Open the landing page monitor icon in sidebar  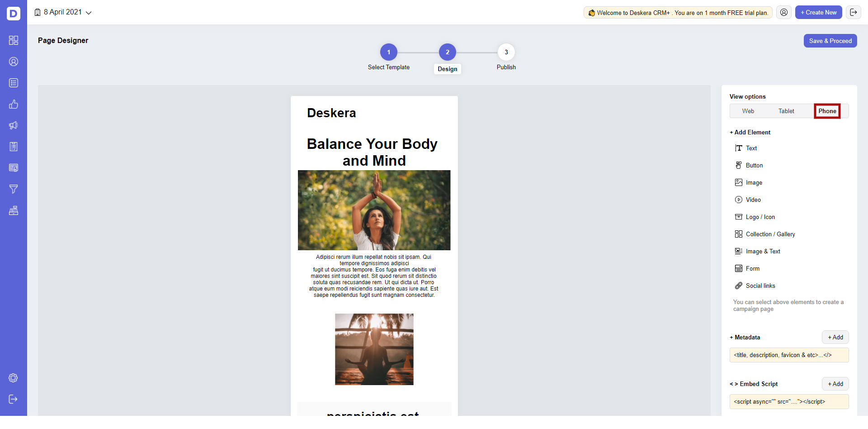coord(14,168)
